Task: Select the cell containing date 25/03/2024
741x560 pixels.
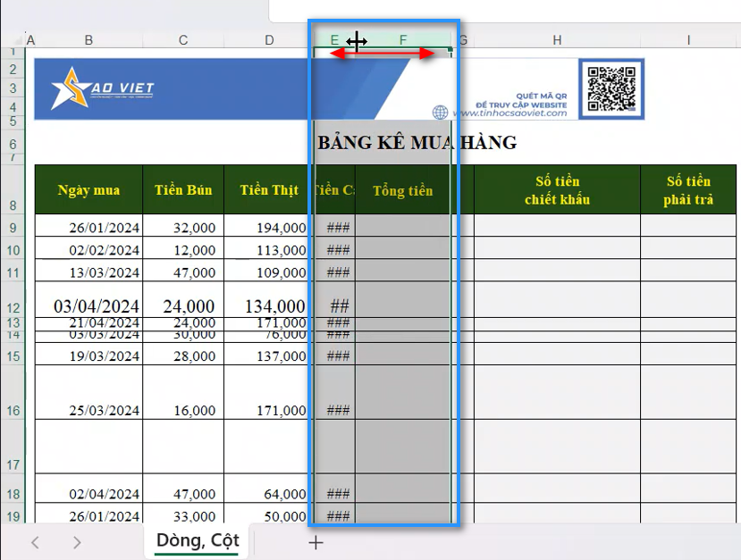Action: point(88,411)
